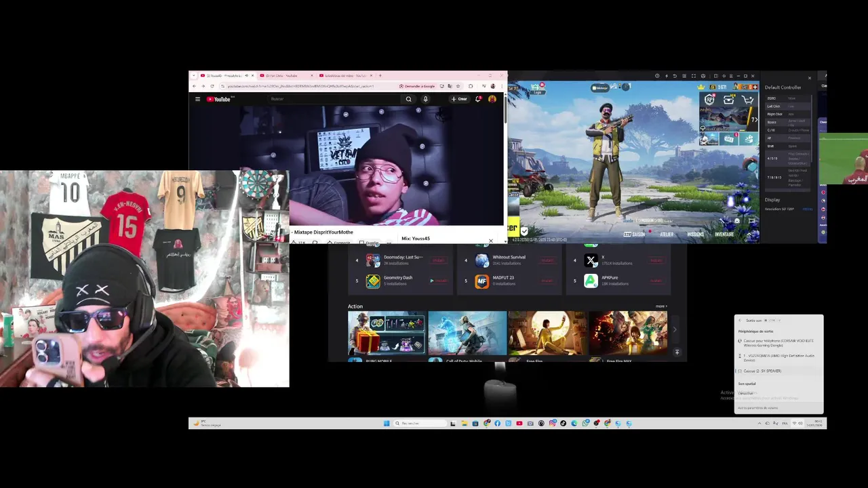Click the Whiteout Survival app icon
This screenshot has width=868, height=488.
point(482,260)
